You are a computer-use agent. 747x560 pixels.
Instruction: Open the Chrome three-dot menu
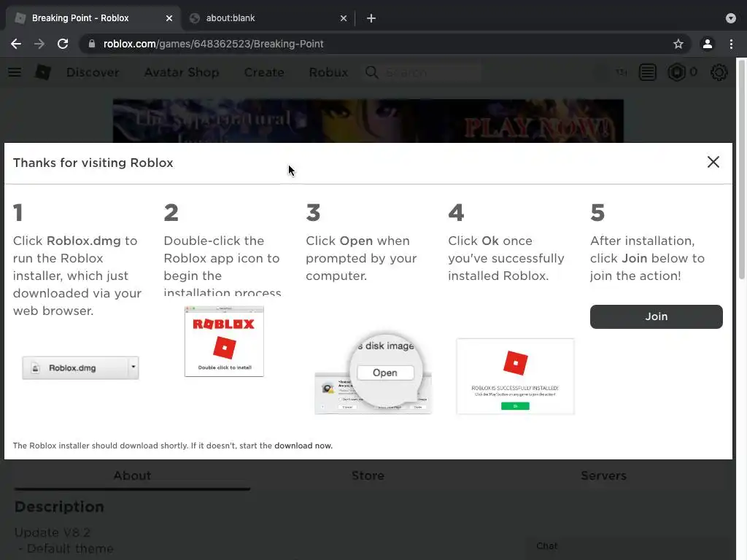point(731,44)
